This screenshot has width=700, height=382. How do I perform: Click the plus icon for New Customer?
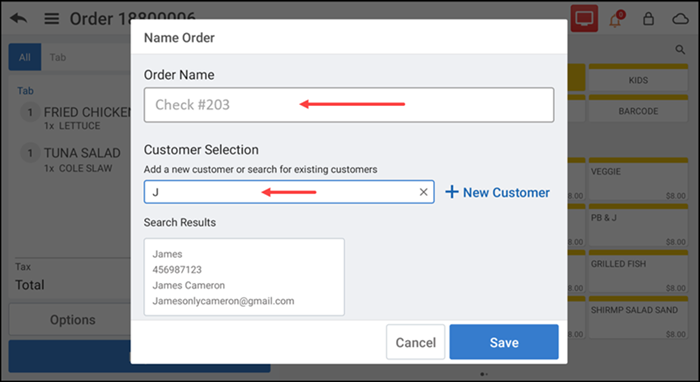point(452,192)
